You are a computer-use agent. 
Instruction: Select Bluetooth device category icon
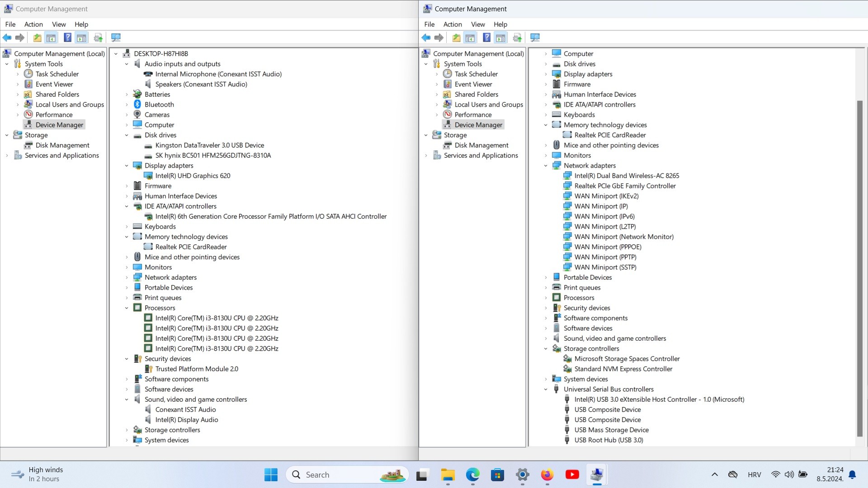pos(137,104)
